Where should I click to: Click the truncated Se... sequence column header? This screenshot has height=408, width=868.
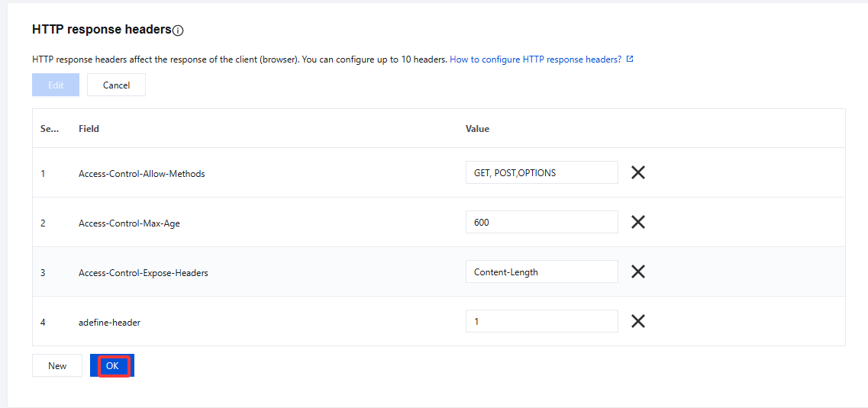tap(50, 129)
